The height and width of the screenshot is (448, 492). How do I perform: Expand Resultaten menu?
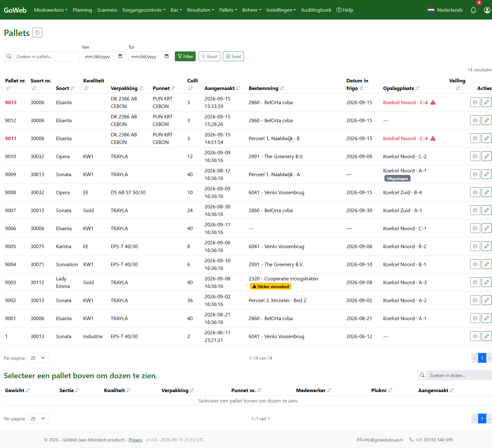(200, 10)
